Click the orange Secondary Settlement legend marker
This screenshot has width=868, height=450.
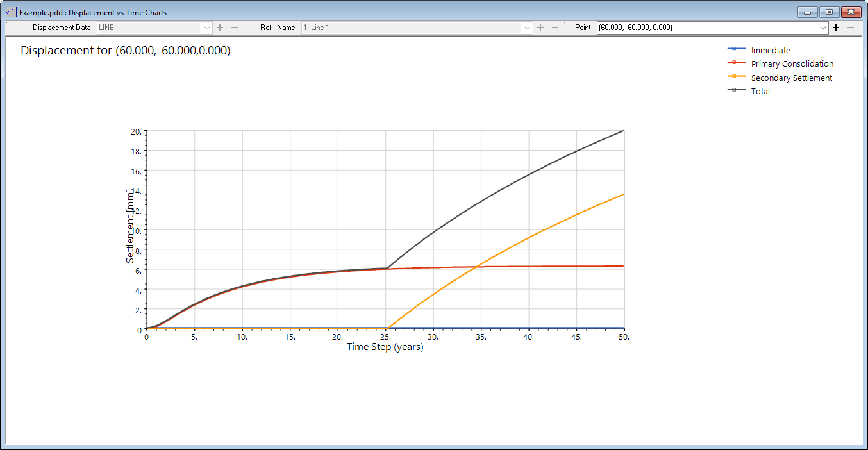click(736, 78)
